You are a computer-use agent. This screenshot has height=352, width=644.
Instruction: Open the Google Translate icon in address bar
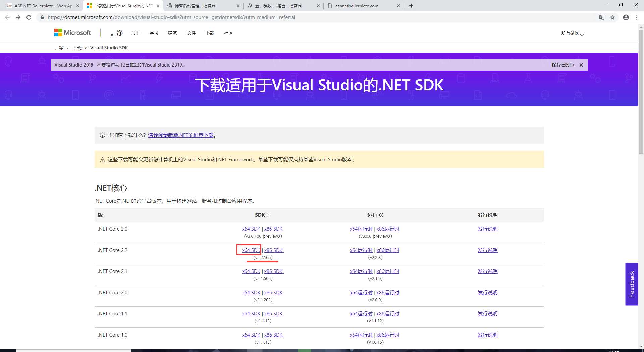(x=602, y=17)
